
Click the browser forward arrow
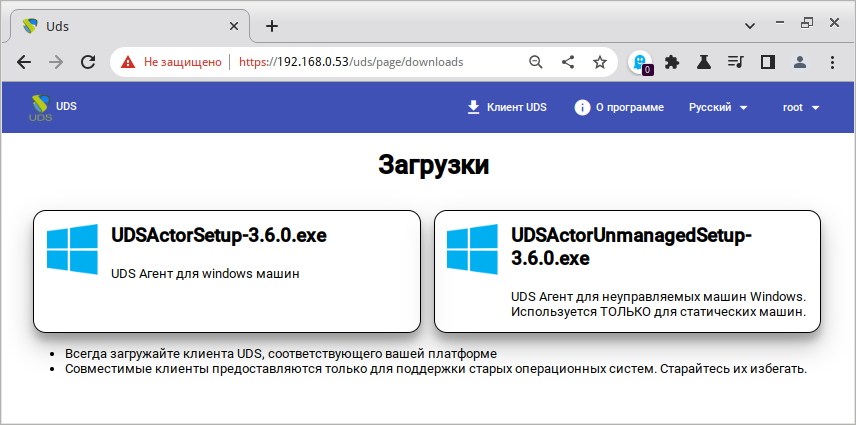pos(56,62)
